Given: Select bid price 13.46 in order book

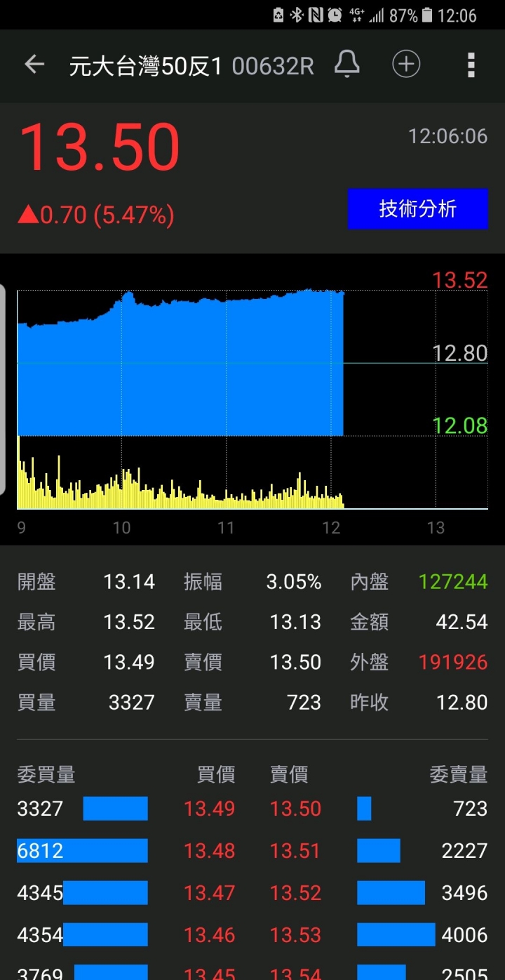Looking at the screenshot, I should pos(209,935).
